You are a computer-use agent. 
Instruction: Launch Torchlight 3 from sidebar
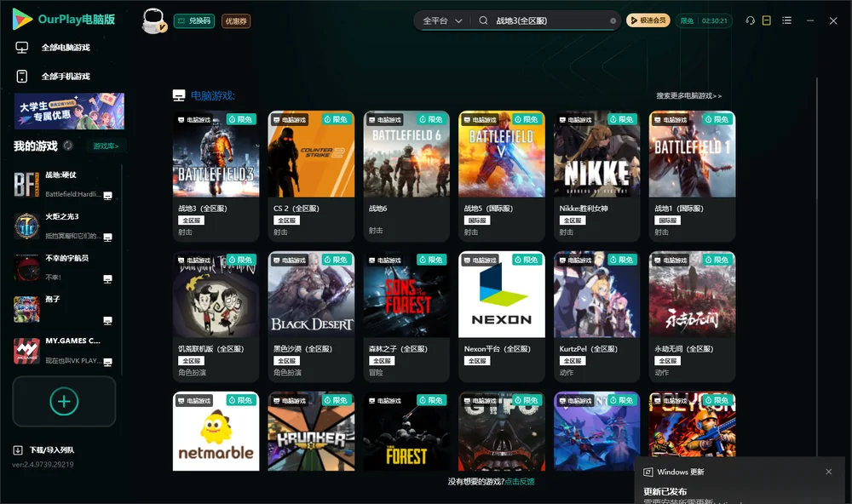(64, 226)
